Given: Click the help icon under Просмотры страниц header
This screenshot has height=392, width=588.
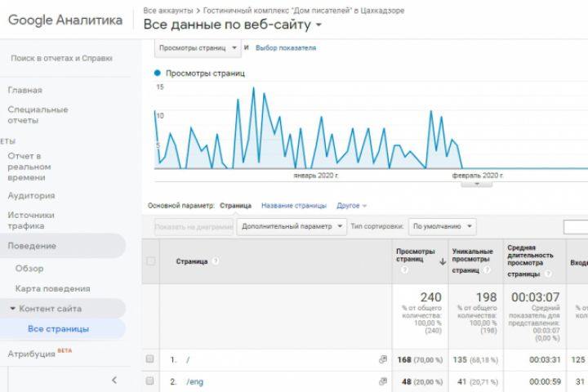Looking at the screenshot, I should coord(405,269).
